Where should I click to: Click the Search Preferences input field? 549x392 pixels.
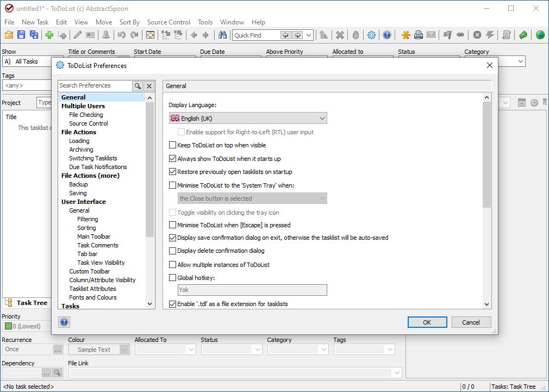click(95, 86)
